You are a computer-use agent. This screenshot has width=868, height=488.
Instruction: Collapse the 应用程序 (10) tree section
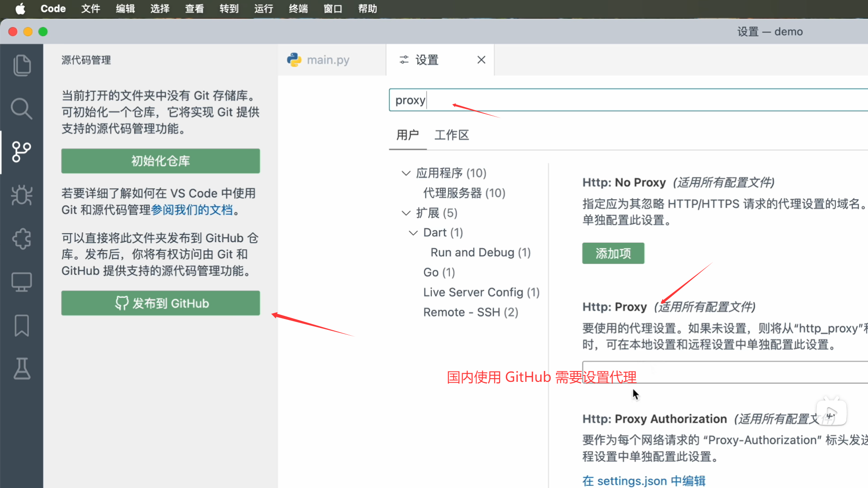[x=406, y=173]
